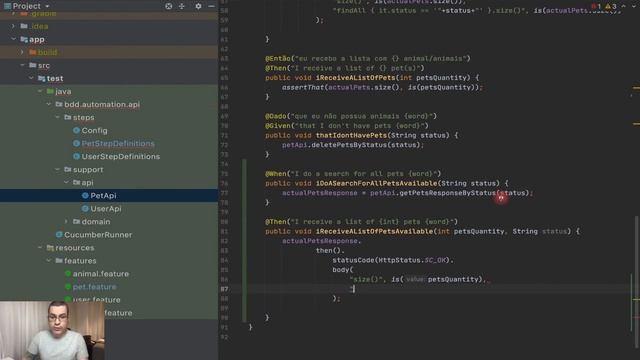Collapse the steps folder
The width and height of the screenshot is (640, 360).
pos(58,117)
